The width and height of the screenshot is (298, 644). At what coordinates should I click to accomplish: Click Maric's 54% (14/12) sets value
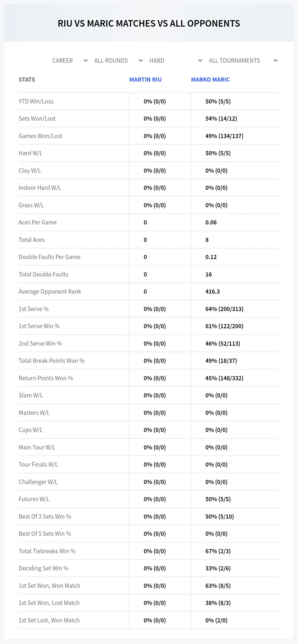(221, 119)
